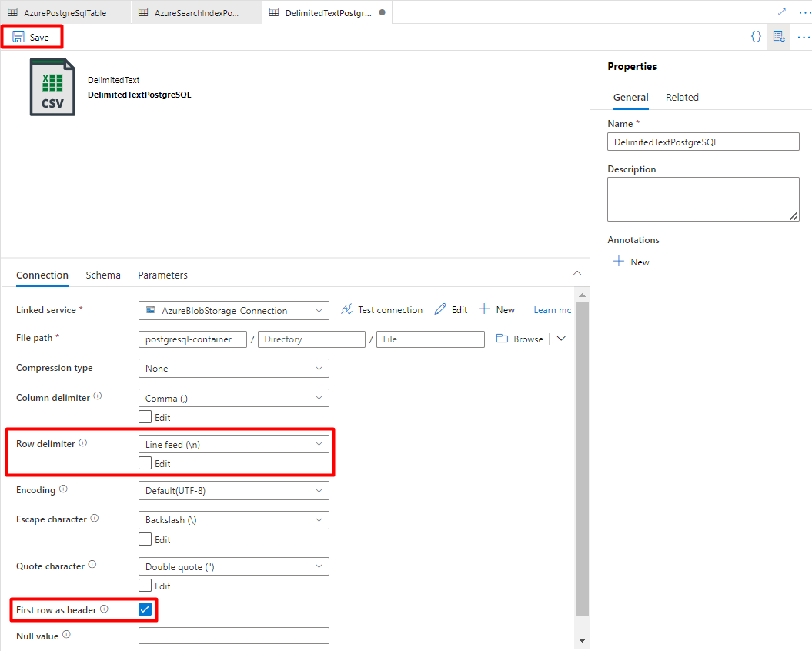The width and height of the screenshot is (812, 651).
Task: Open the Related tab in Properties
Action: pyautogui.click(x=682, y=98)
